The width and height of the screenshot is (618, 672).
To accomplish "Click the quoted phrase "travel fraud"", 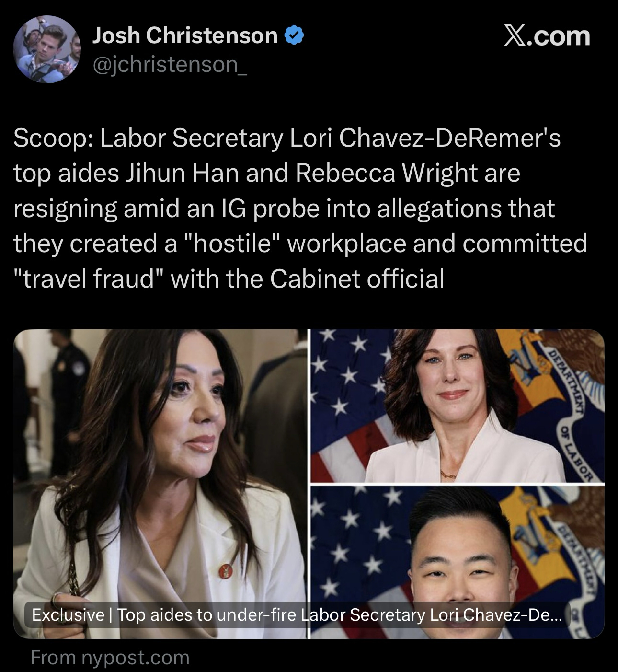I will tap(89, 279).
